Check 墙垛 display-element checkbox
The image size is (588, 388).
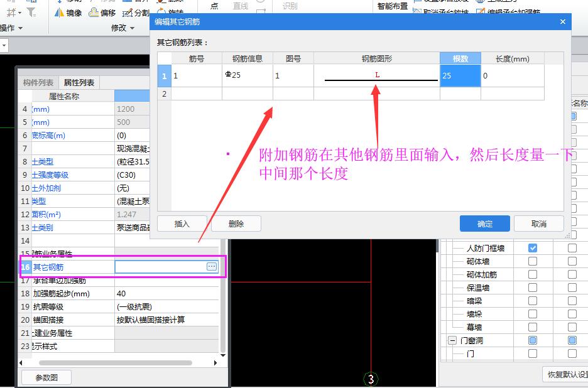pyautogui.click(x=533, y=314)
